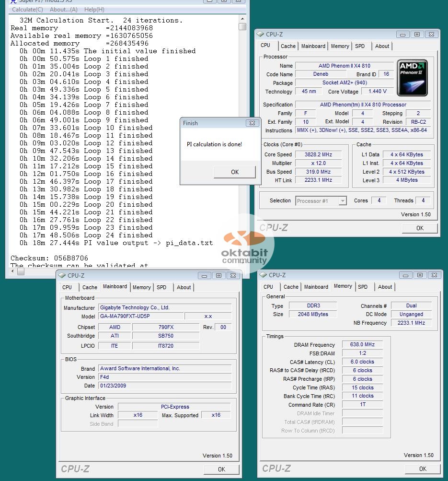Click the processor Name field AMD Phenom II X4 810
This screenshot has width=448, height=481.
345,66
